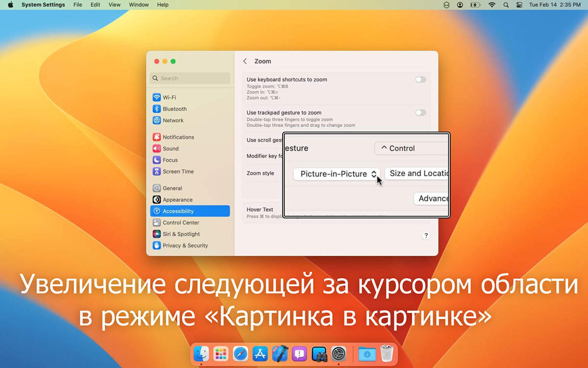Screen dimensions: 588x368
Task: Open Control Center menu bar icon
Action: [x=520, y=5]
